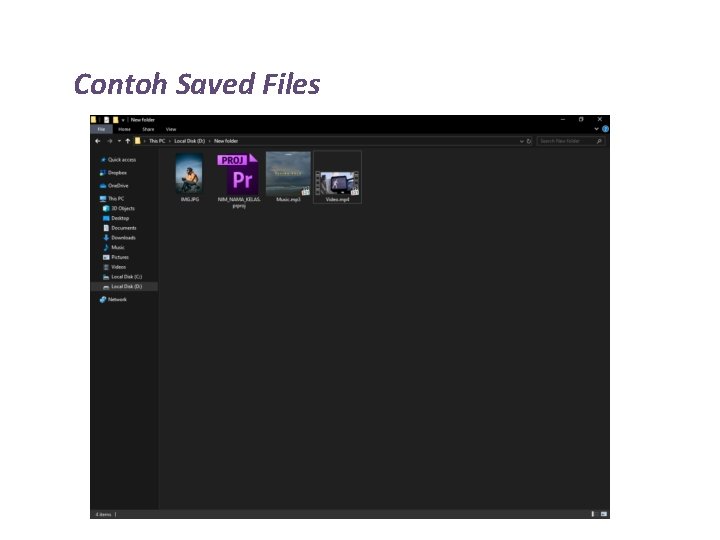Click the Video.mp4 file name
Image resolution: width=720 pixels, height=540 pixels.
(x=338, y=200)
